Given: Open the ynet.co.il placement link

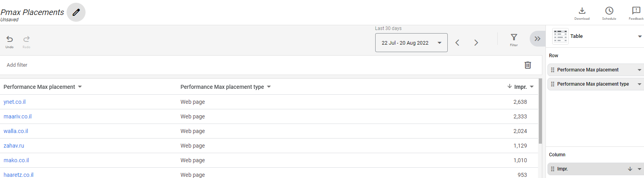Looking at the screenshot, I should 15,102.
